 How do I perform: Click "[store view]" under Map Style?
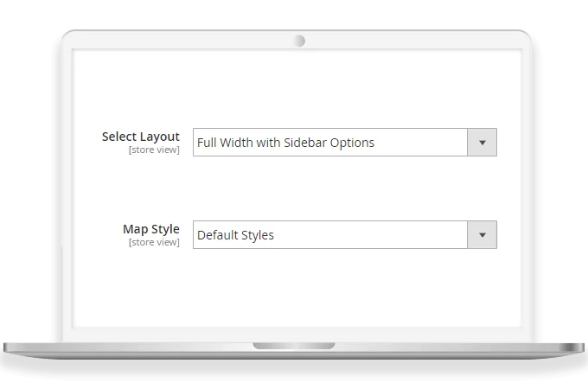click(x=154, y=242)
